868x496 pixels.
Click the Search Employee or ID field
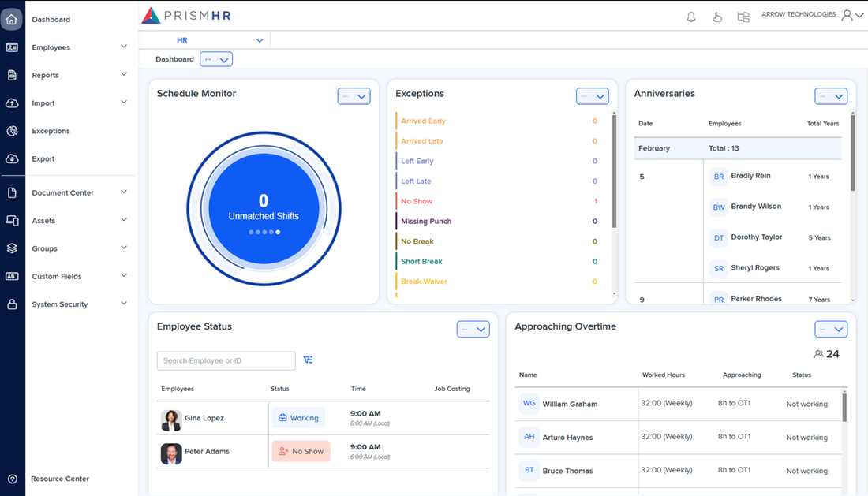coord(226,360)
